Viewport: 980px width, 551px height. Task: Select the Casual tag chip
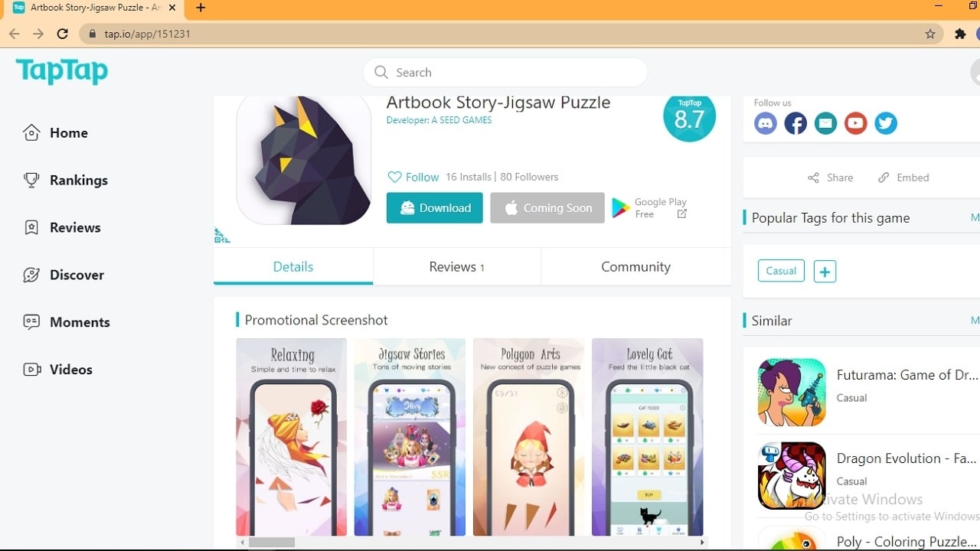(x=781, y=271)
